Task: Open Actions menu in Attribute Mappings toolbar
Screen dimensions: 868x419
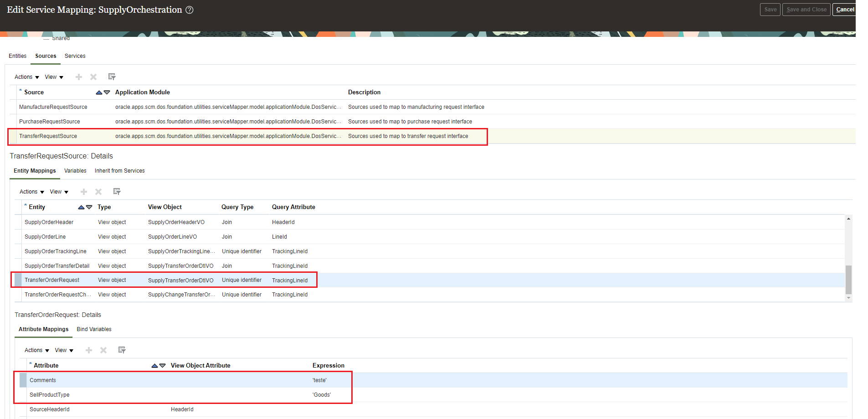Action: tap(37, 350)
